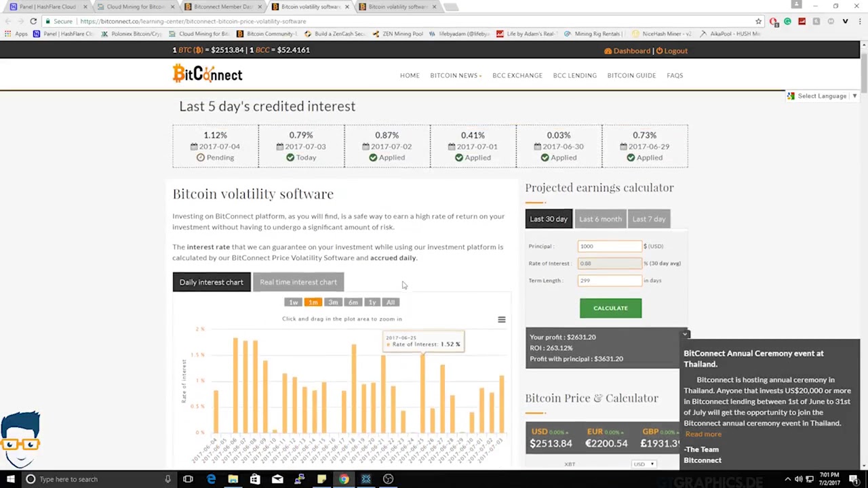Bookmark this page with the star icon

759,21
